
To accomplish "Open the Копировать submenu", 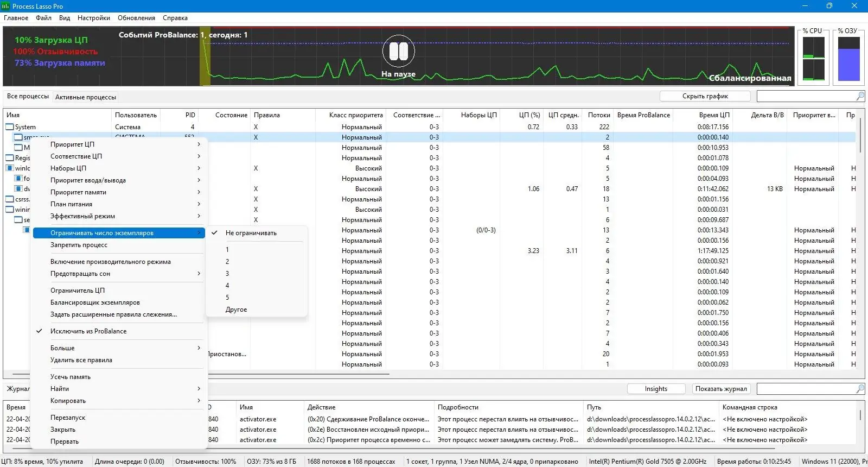I will point(119,401).
